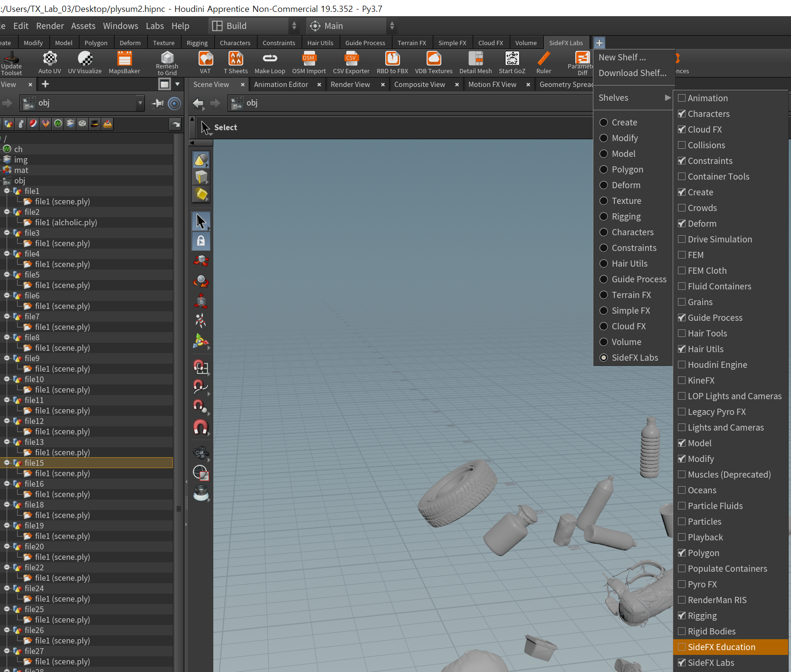
Task: Click the Objects selection mode icon
Action: coord(201,160)
